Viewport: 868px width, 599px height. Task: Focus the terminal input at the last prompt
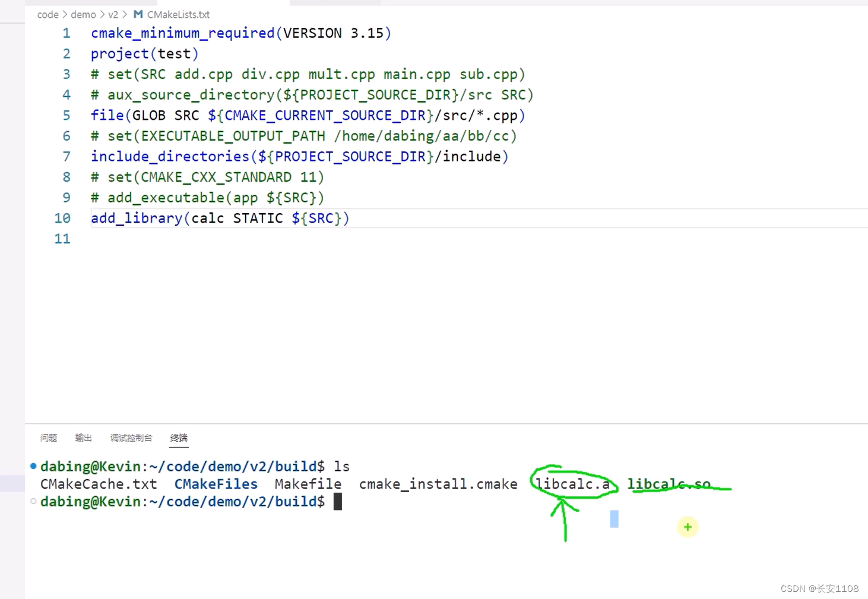pos(338,502)
